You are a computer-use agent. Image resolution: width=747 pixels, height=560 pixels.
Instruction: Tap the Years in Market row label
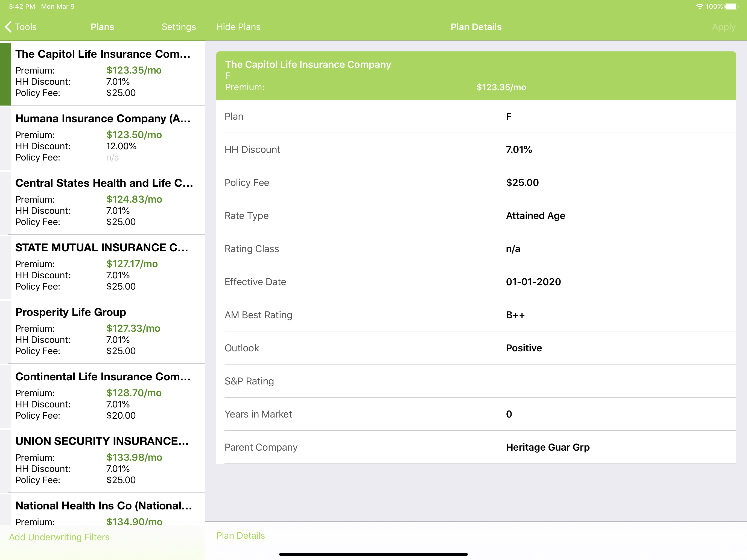(258, 415)
